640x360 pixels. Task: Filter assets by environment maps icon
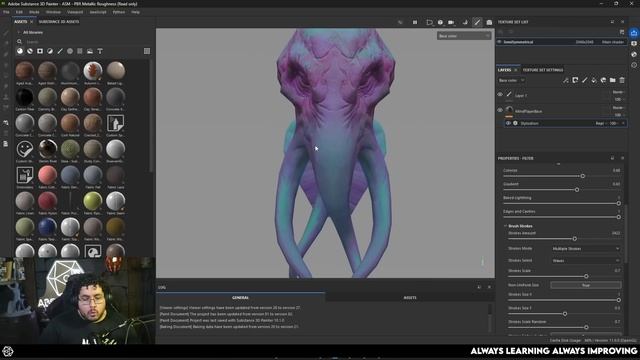[x=90, y=51]
